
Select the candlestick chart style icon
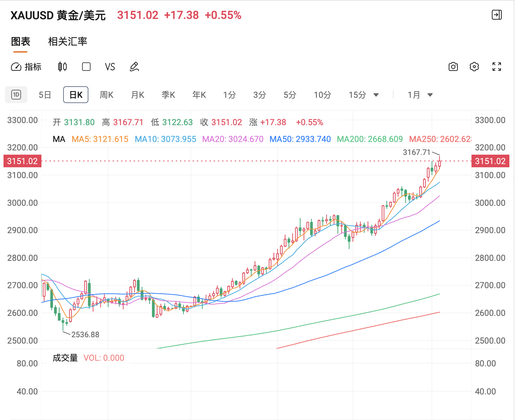coord(62,67)
